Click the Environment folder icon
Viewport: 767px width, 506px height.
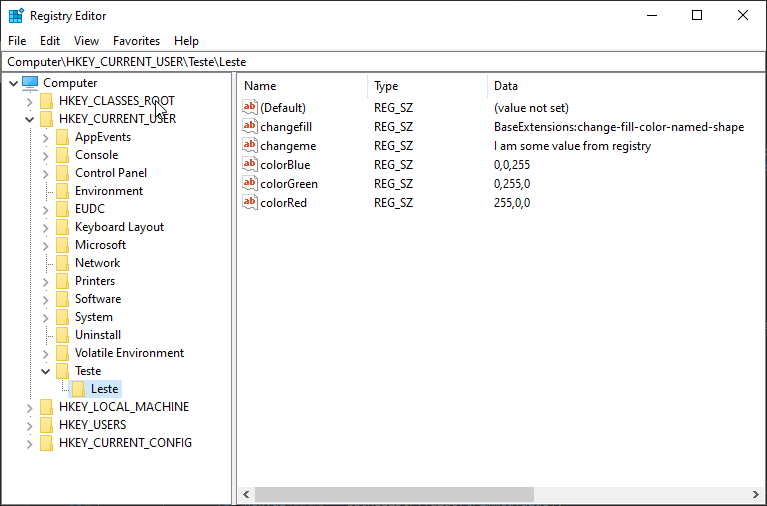63,191
